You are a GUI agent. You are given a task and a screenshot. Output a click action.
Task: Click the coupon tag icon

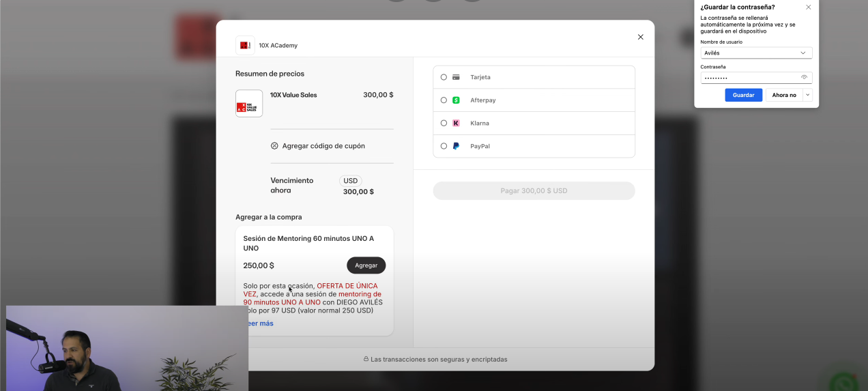pyautogui.click(x=274, y=146)
